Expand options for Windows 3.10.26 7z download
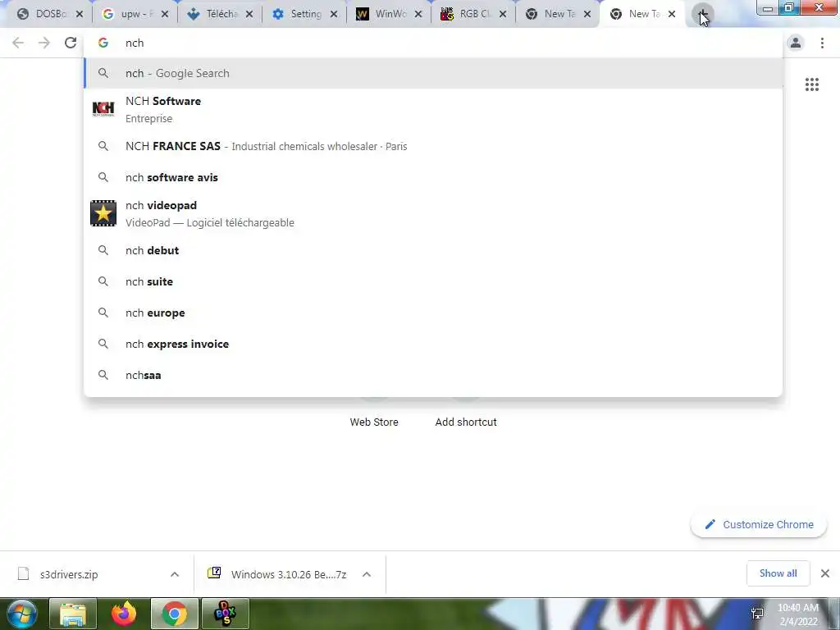 click(367, 574)
